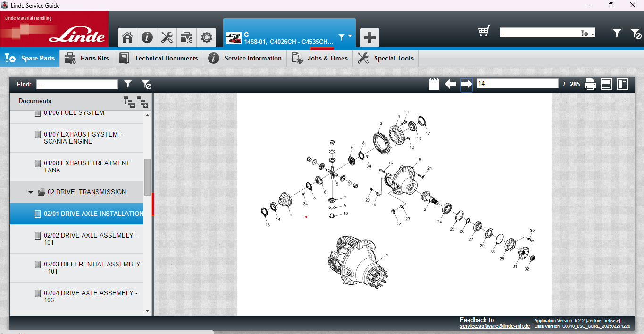Open the notes icon in the page toolbar
644x334 pixels.
tap(434, 84)
